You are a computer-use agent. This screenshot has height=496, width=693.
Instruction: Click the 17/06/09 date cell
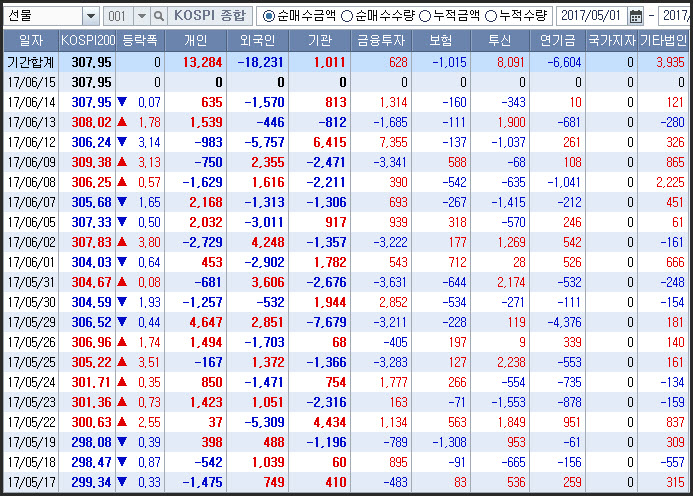31,162
